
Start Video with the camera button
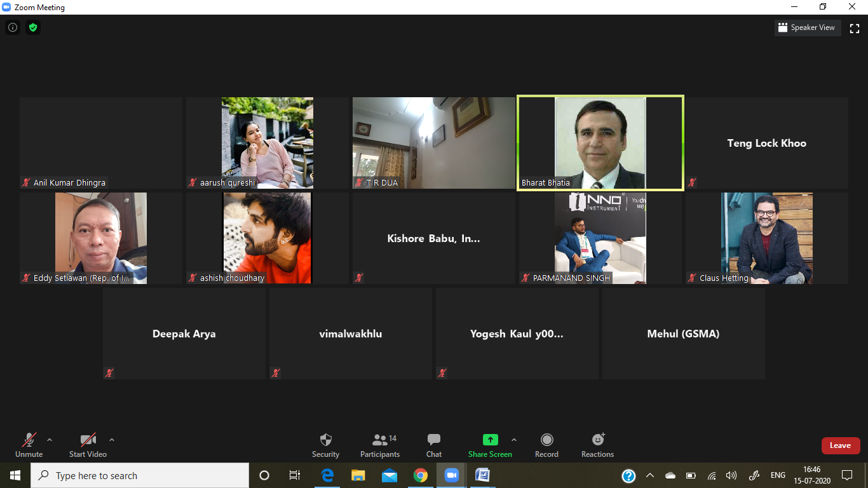[x=88, y=440]
